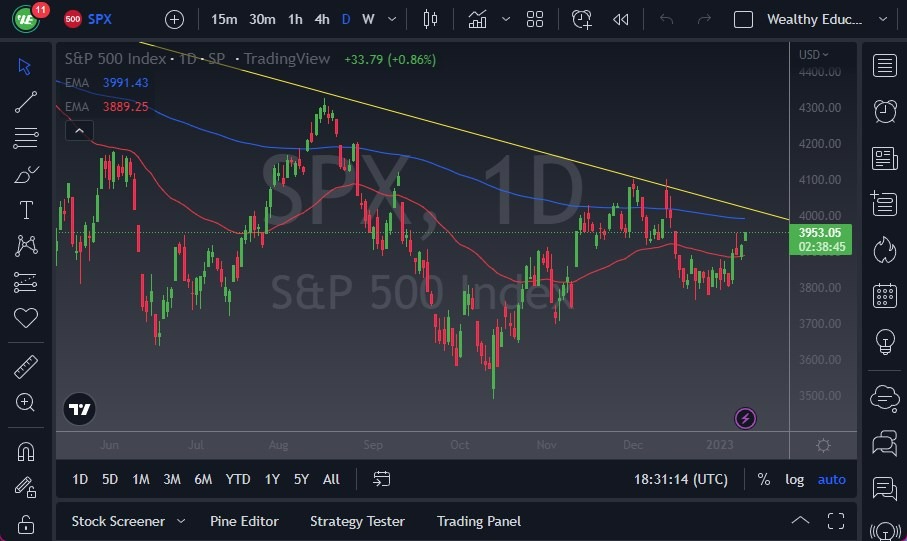Open chart settings gear on axis
The height and width of the screenshot is (541, 907).
tap(823, 445)
